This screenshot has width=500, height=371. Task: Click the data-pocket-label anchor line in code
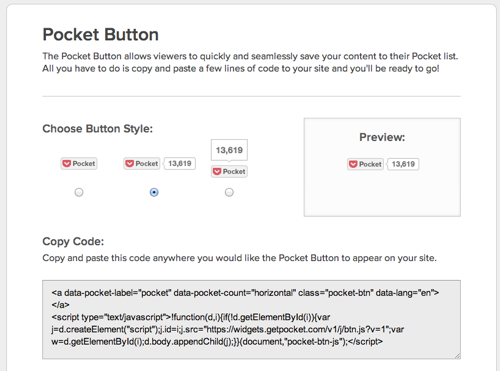[245, 293]
